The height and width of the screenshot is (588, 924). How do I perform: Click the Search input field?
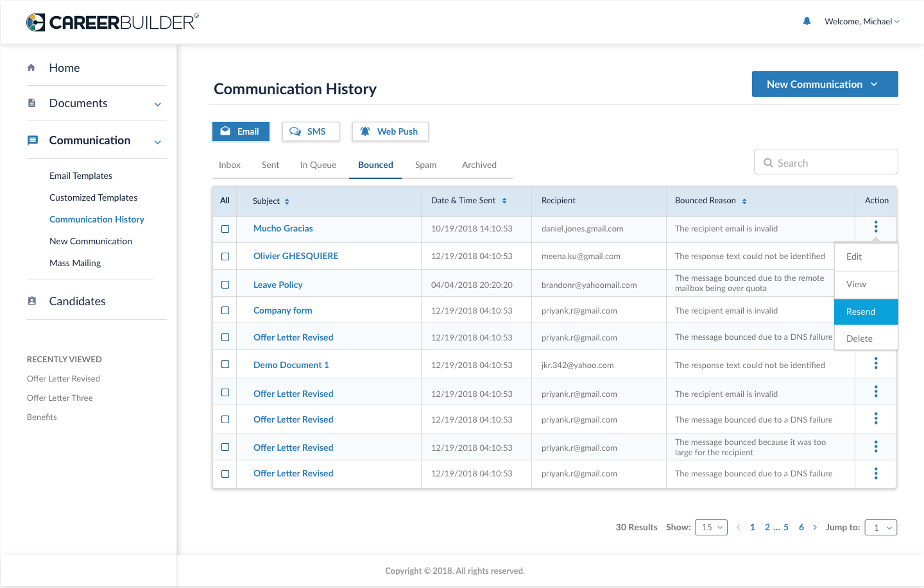click(x=831, y=163)
